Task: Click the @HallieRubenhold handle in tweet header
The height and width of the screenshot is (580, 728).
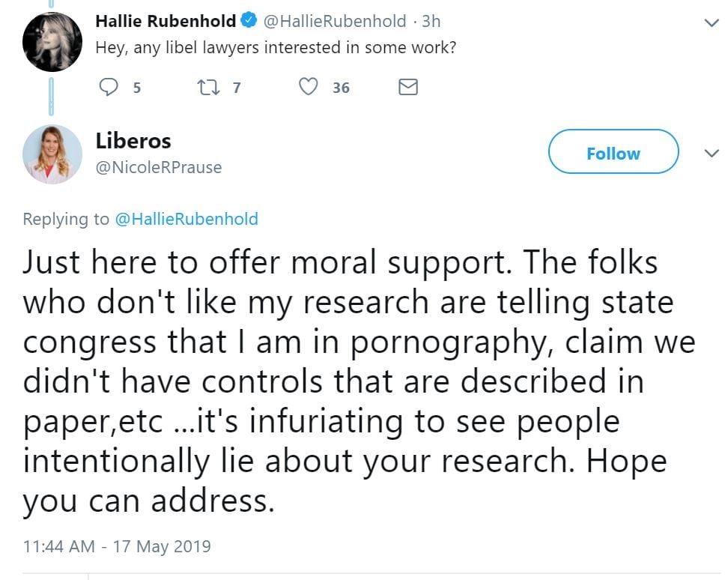Action: tap(336, 21)
